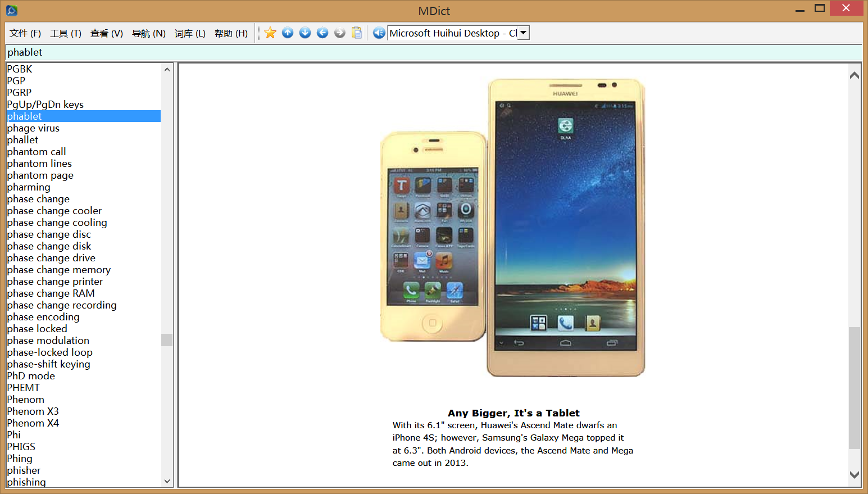Select 'phantom lines' entry

39,164
